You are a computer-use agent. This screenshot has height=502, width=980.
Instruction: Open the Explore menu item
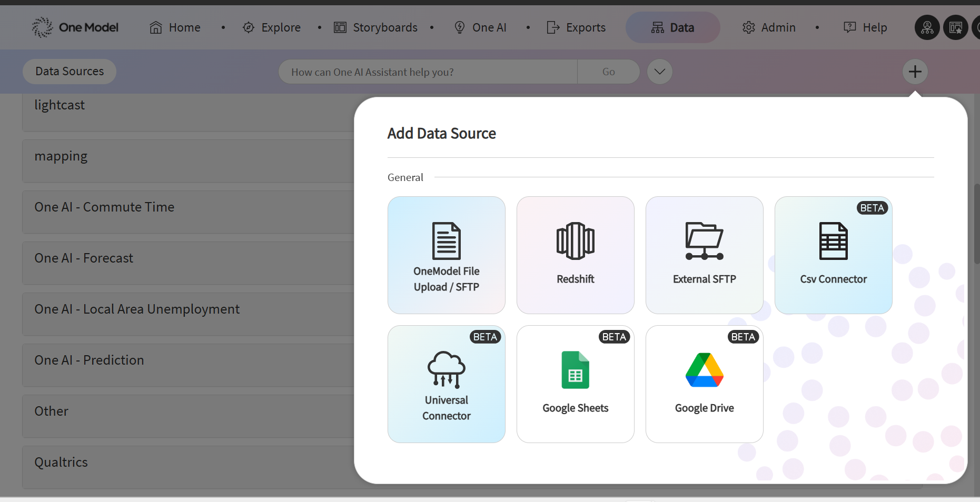coord(272,27)
